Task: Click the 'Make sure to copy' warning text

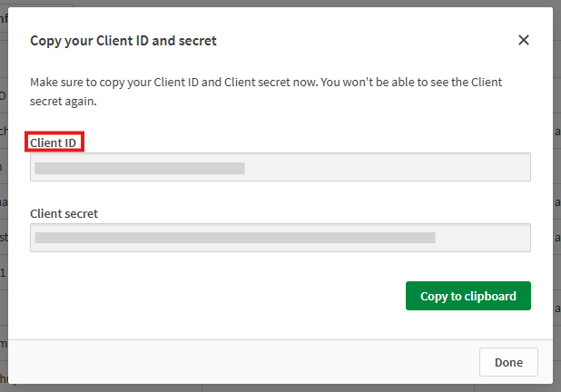Action: click(266, 92)
